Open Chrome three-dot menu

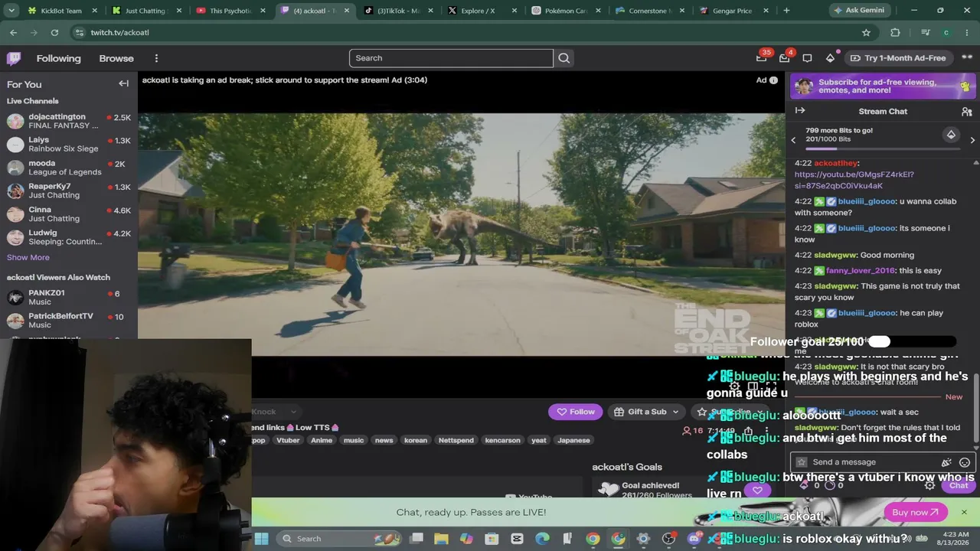966,33
